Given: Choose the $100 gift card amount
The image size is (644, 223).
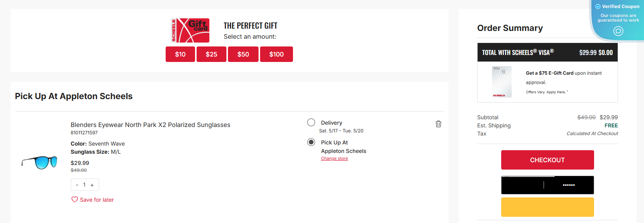Looking at the screenshot, I should (276, 54).
